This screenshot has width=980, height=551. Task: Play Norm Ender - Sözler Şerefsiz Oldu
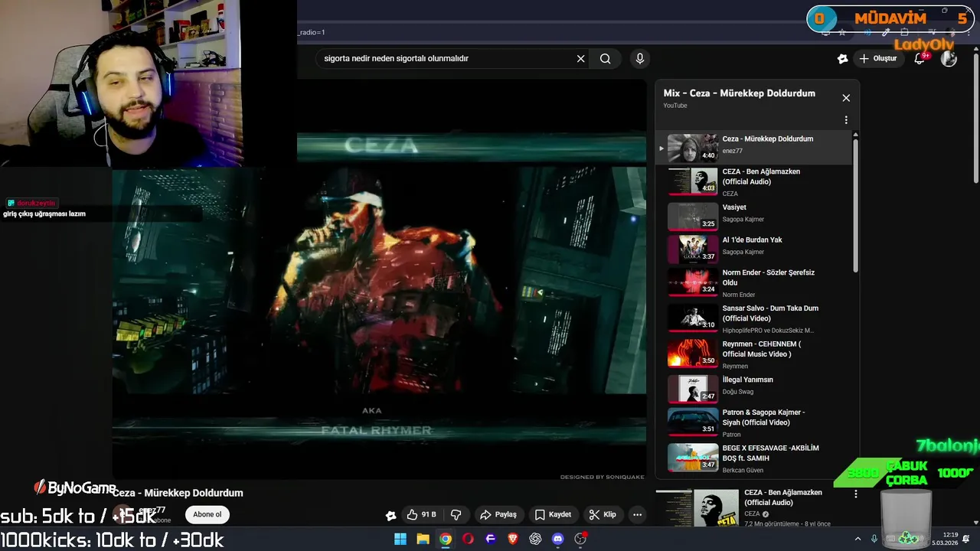tap(754, 282)
